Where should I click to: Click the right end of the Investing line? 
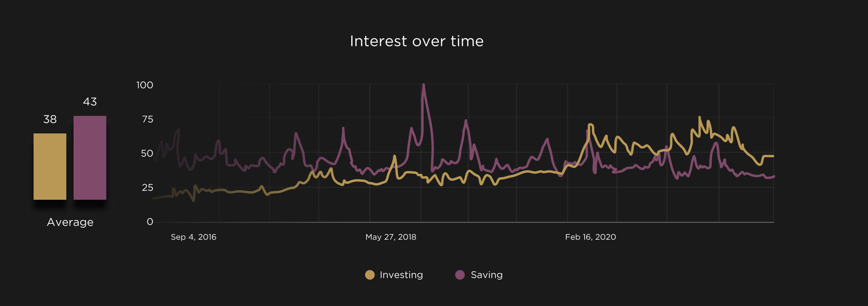tap(773, 156)
